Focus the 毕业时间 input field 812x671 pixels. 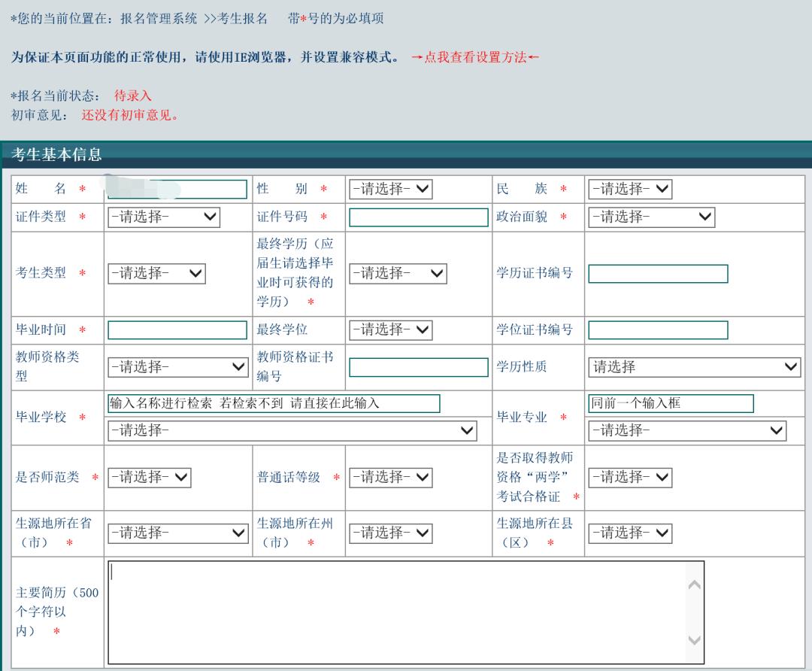(x=177, y=329)
